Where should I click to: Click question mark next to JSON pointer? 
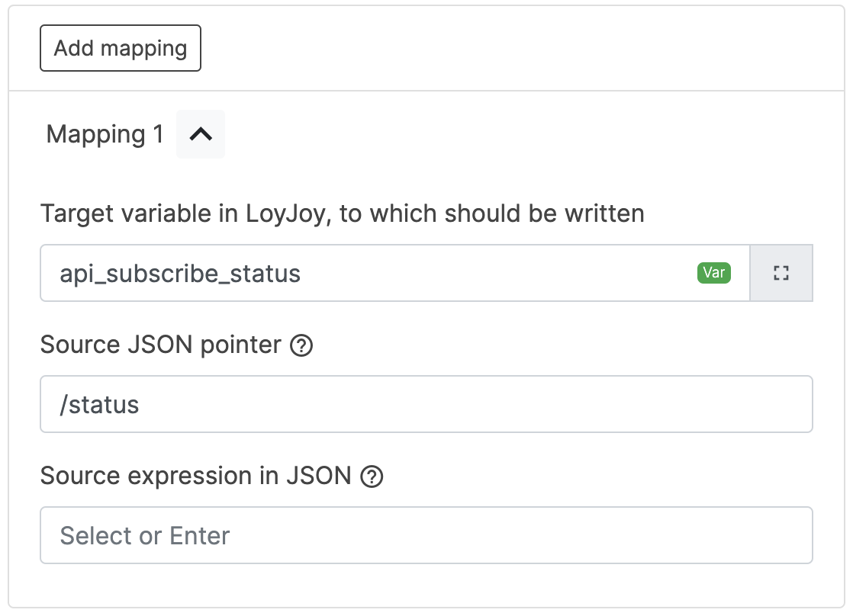pyautogui.click(x=302, y=345)
